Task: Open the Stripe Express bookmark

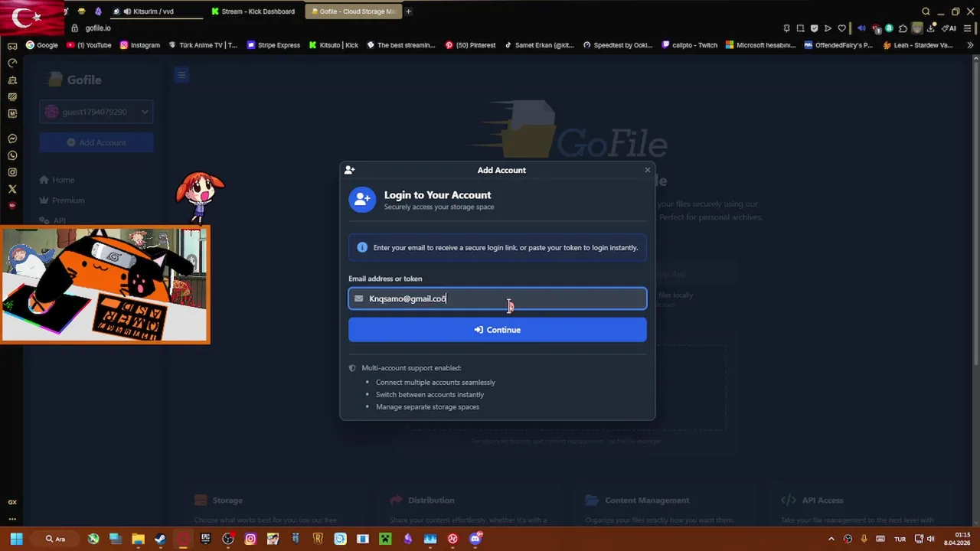Action: [x=273, y=45]
